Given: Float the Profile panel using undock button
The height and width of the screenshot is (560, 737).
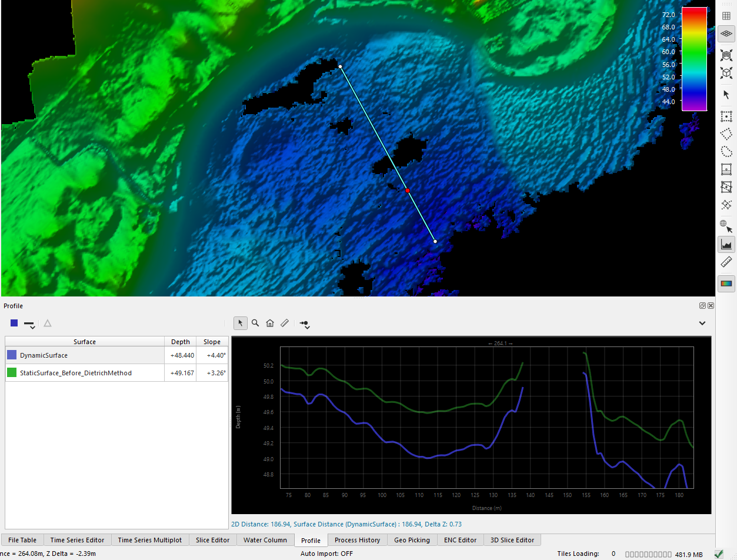Looking at the screenshot, I should coord(702,306).
